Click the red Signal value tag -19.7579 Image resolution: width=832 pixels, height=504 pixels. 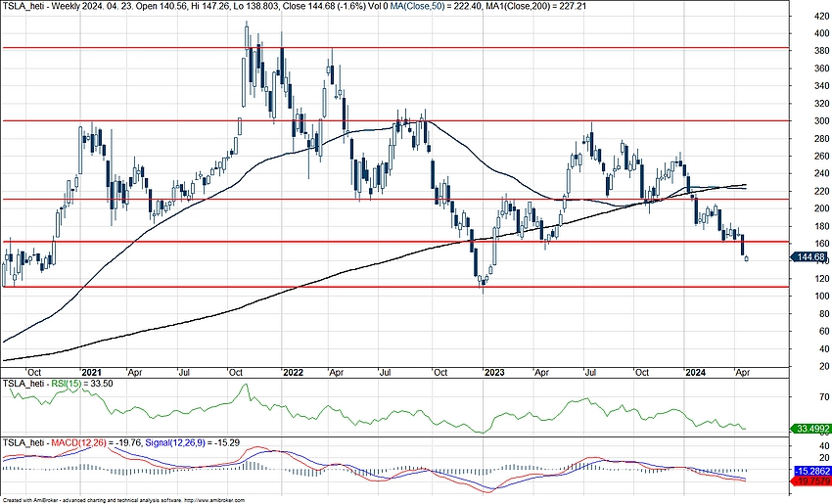[809, 481]
